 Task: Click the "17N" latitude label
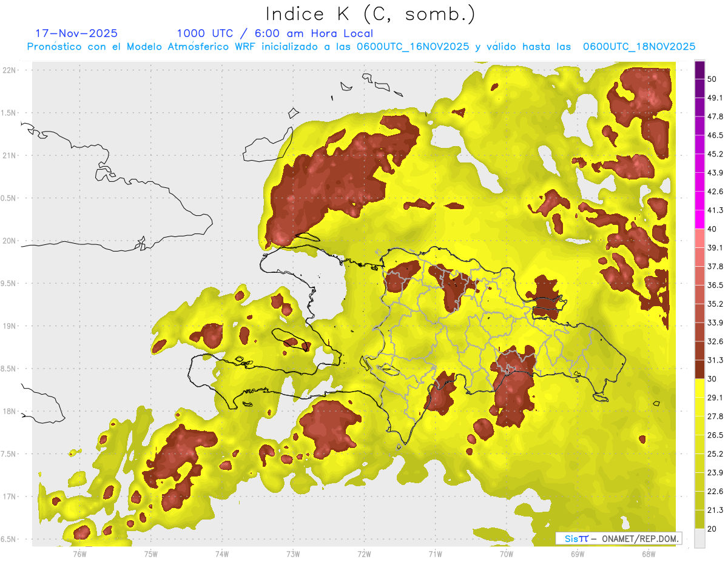(x=9, y=497)
